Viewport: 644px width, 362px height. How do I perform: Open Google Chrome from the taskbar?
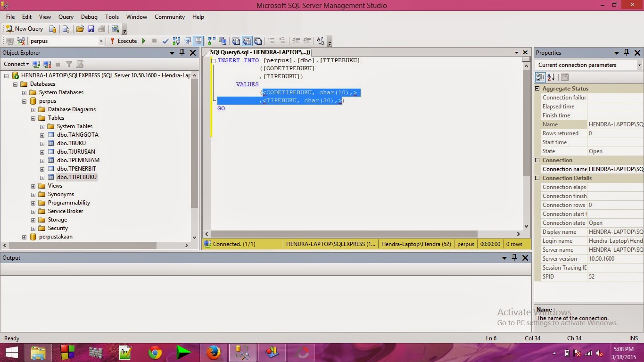point(155,353)
